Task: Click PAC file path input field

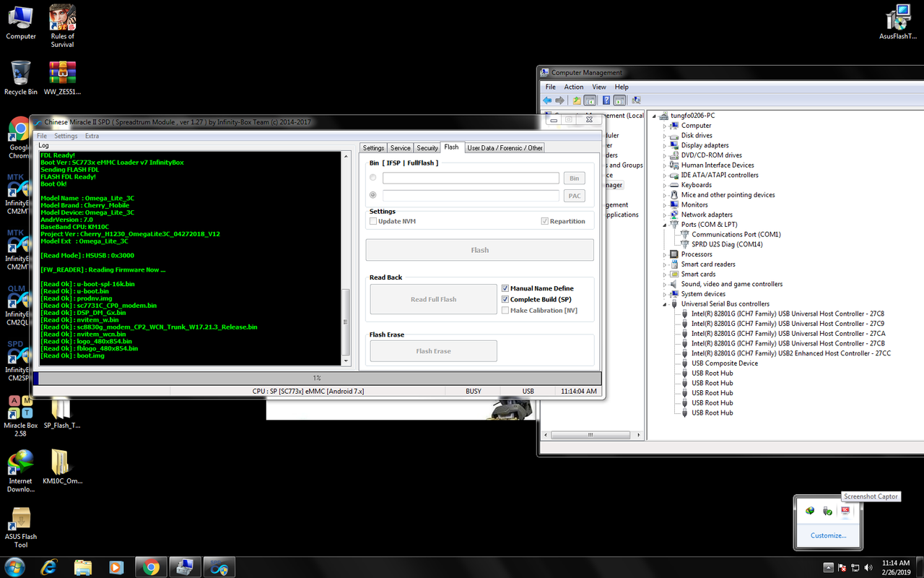Action: click(471, 195)
